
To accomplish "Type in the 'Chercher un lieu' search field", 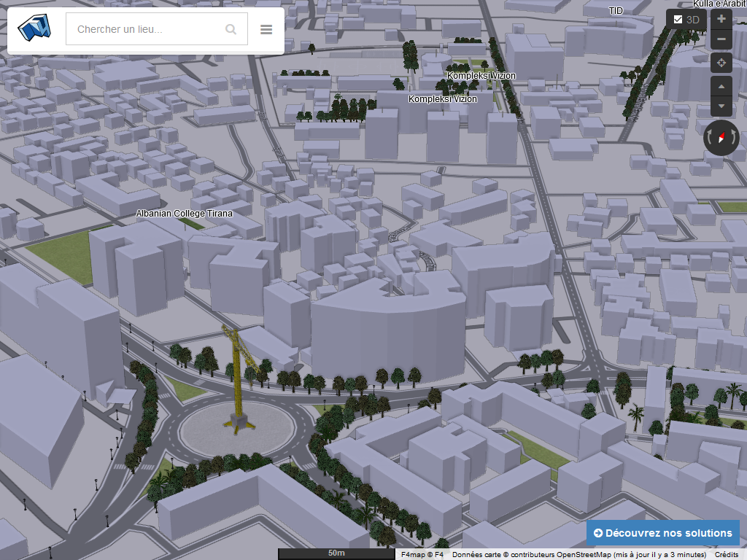I will click(146, 29).
